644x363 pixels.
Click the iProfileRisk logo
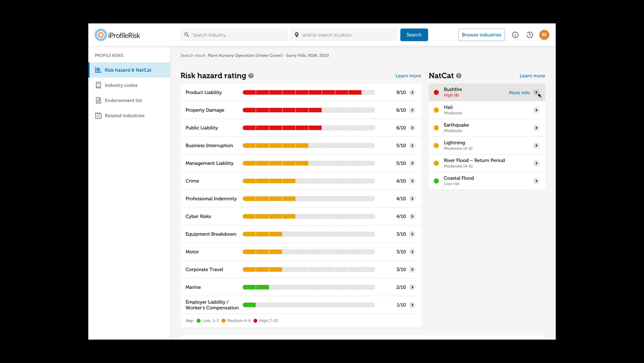117,35
